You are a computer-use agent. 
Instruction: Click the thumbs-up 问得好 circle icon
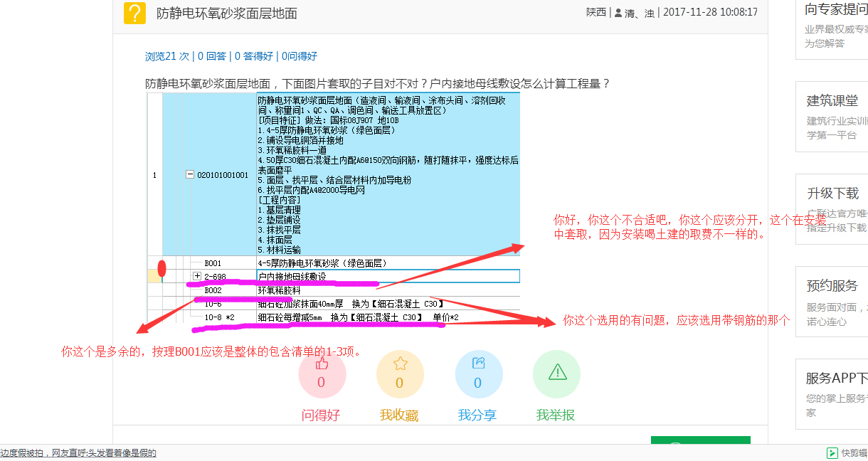322,375
